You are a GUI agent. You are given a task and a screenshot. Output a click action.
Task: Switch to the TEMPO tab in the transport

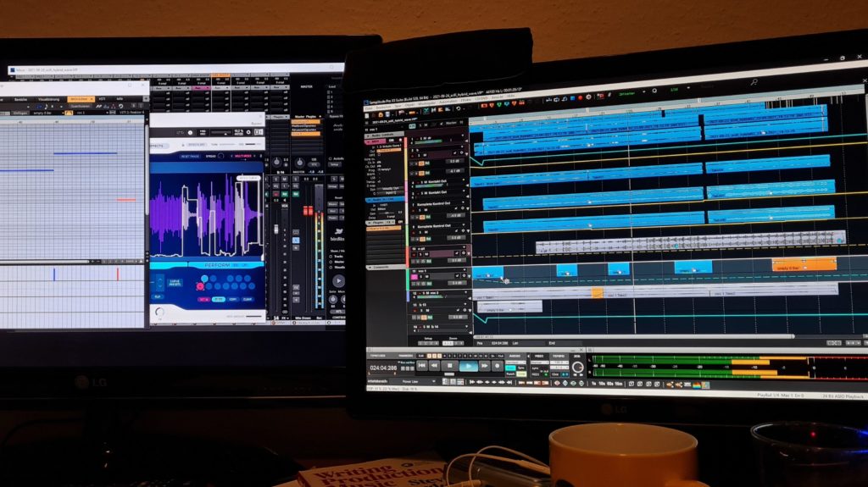click(559, 356)
